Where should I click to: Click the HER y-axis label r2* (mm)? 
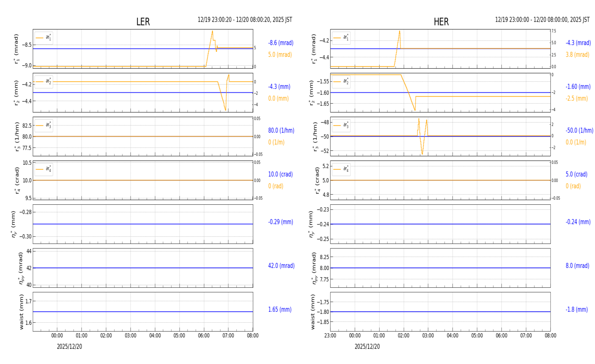(x=312, y=93)
